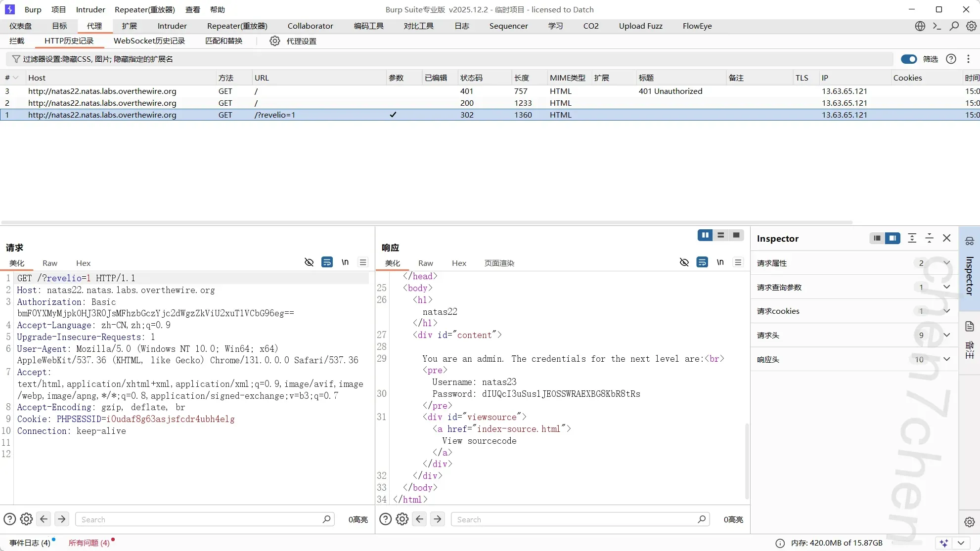Click the response panel vertical scrollbar
980x551 pixels.
[747, 461]
